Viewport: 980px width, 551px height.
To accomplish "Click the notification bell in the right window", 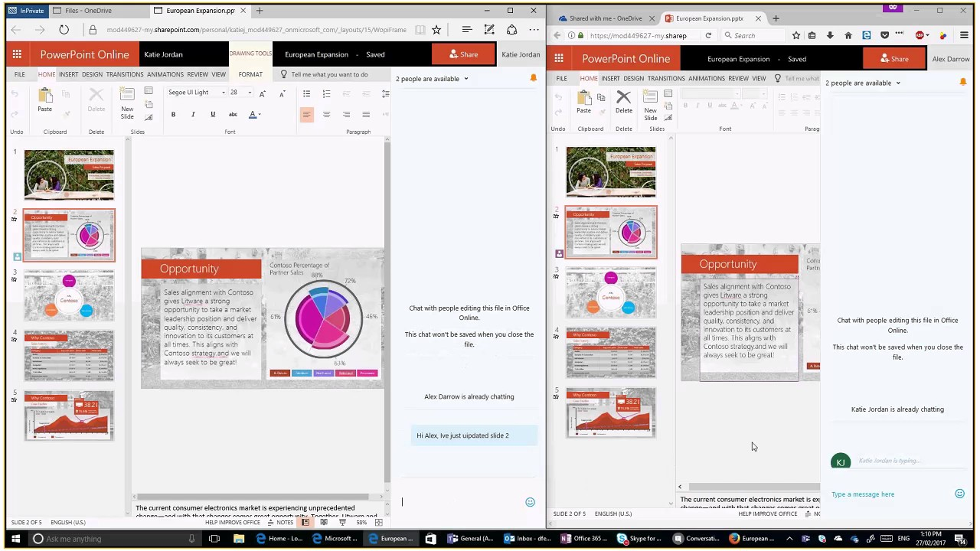I will 963,82.
